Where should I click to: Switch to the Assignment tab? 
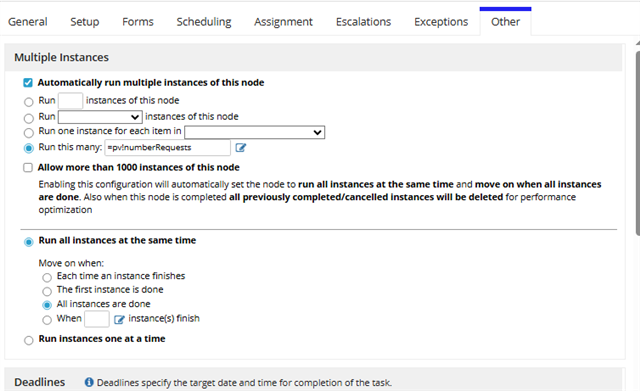pos(283,22)
